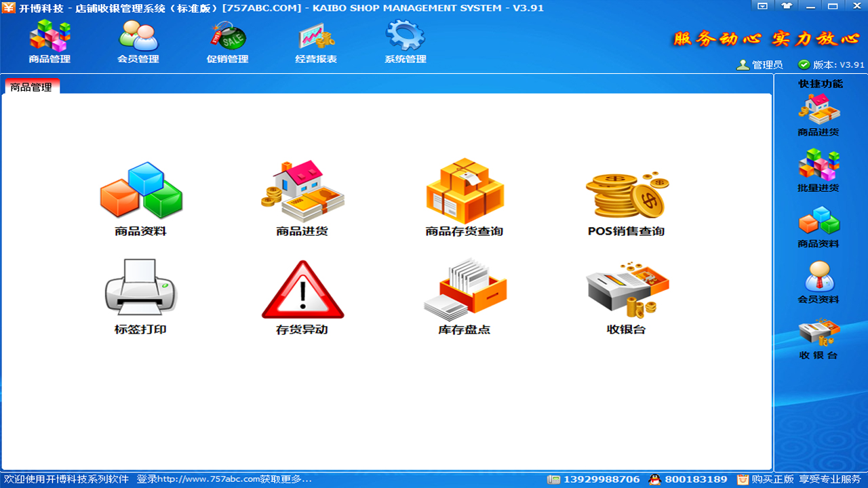Open the POS销售查询 sales query icon

point(627,197)
